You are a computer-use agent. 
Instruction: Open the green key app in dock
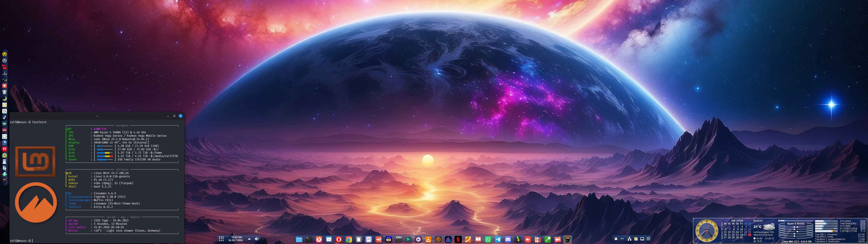coord(547,239)
